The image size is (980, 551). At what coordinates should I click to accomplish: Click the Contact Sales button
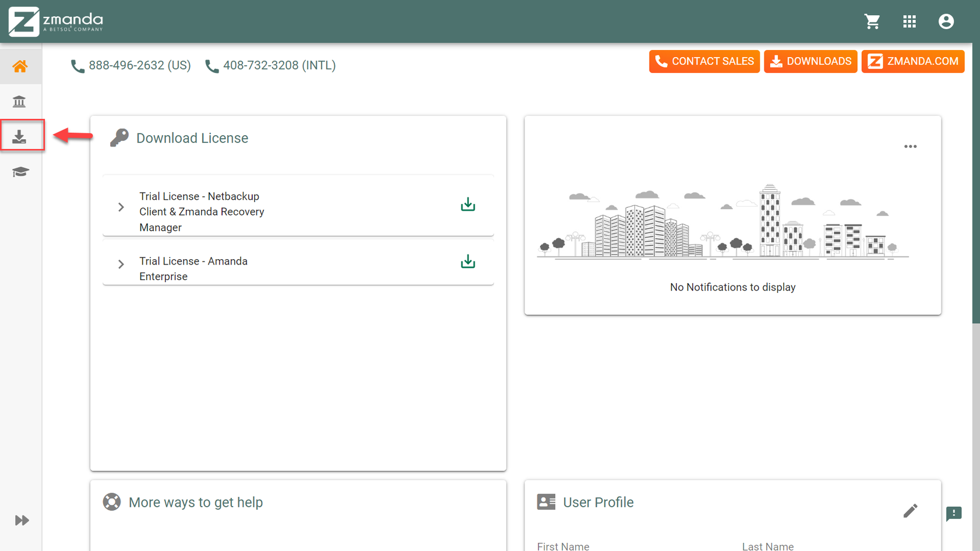coord(704,61)
